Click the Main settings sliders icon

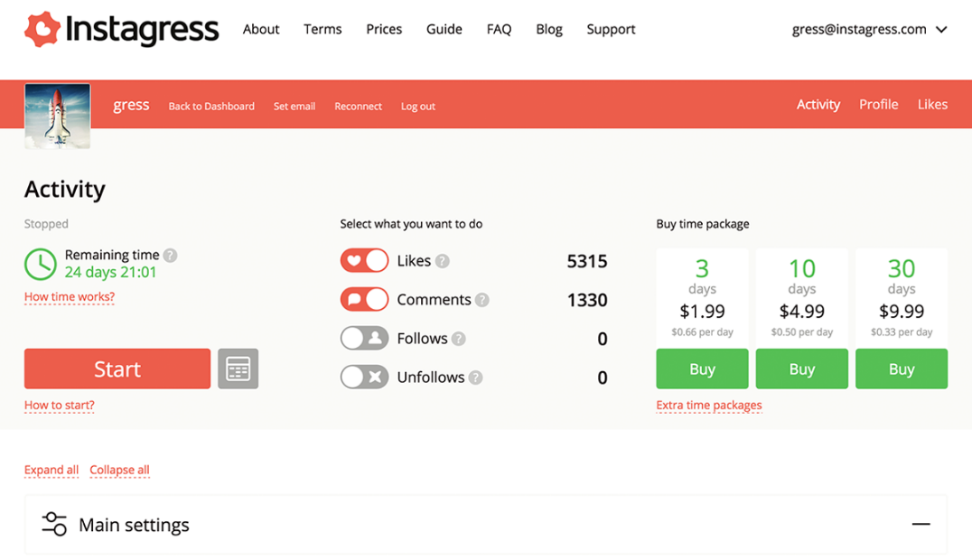point(53,525)
